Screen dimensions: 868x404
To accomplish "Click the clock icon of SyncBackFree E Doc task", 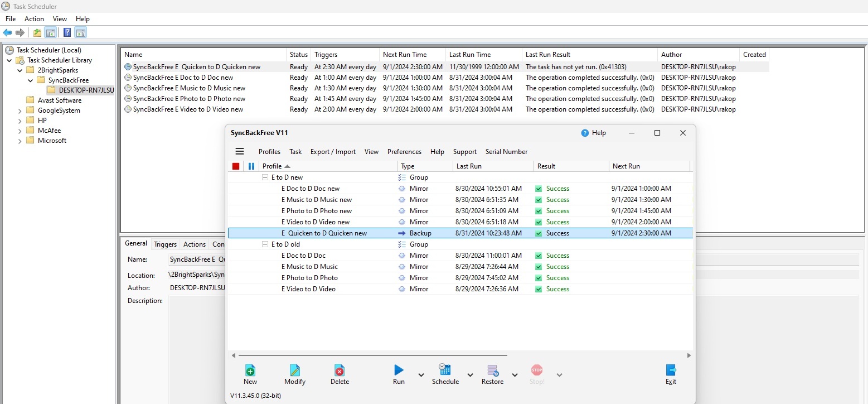I will [x=128, y=78].
